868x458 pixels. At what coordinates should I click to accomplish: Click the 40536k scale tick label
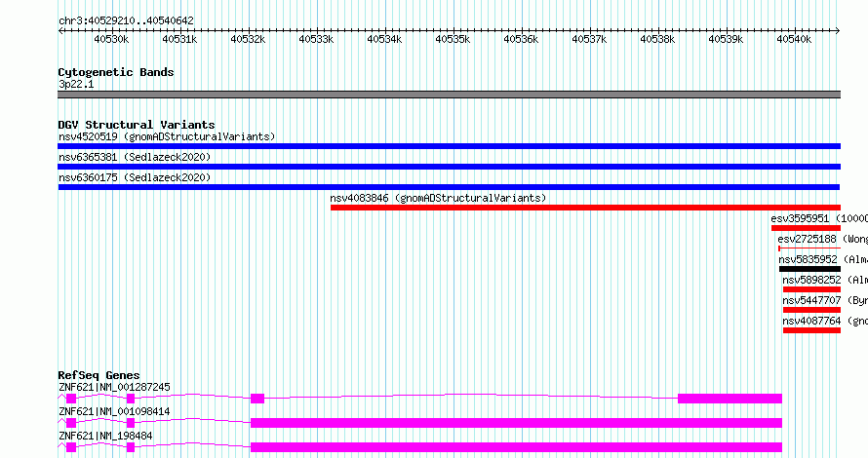[521, 39]
